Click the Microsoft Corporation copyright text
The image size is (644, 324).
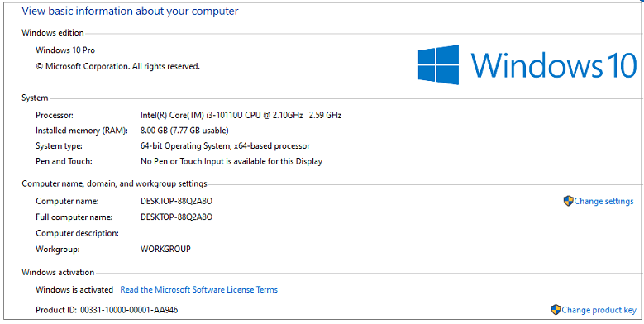118,65
